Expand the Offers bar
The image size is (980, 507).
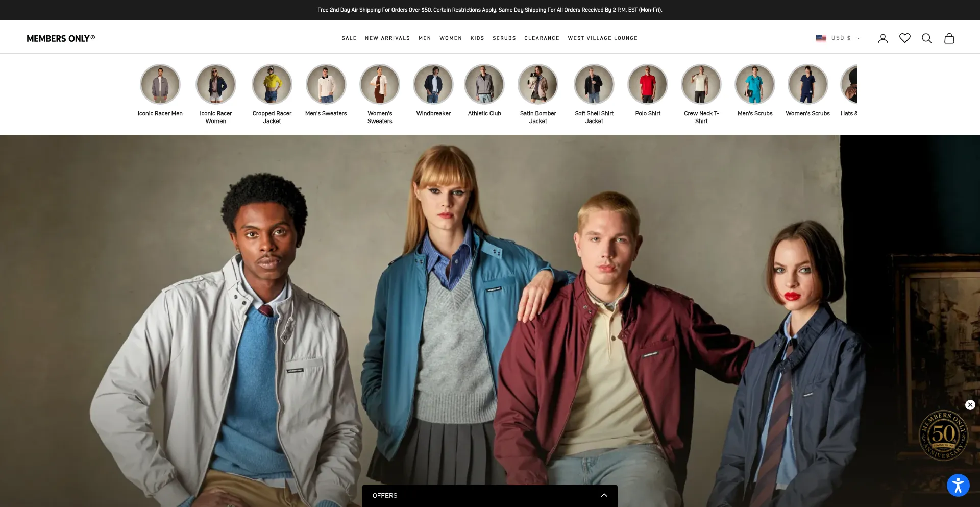pyautogui.click(x=489, y=496)
